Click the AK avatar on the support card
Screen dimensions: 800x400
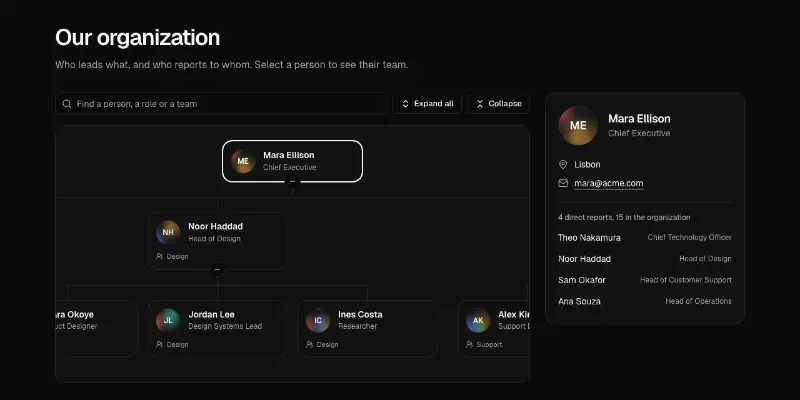[x=478, y=320]
